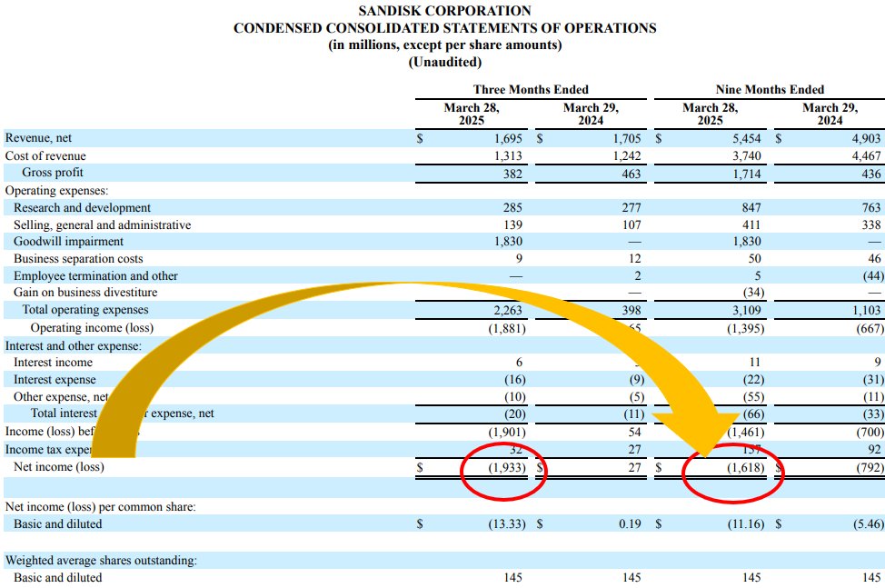Click 'Selling, general and administrative' label
The width and height of the screenshot is (885, 588).
(102, 225)
